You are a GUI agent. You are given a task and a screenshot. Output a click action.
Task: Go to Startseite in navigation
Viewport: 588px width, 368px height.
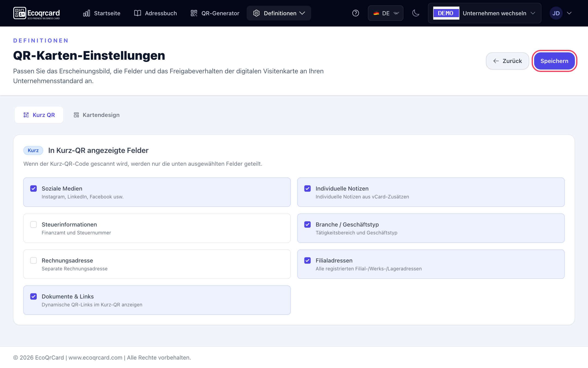tap(102, 13)
